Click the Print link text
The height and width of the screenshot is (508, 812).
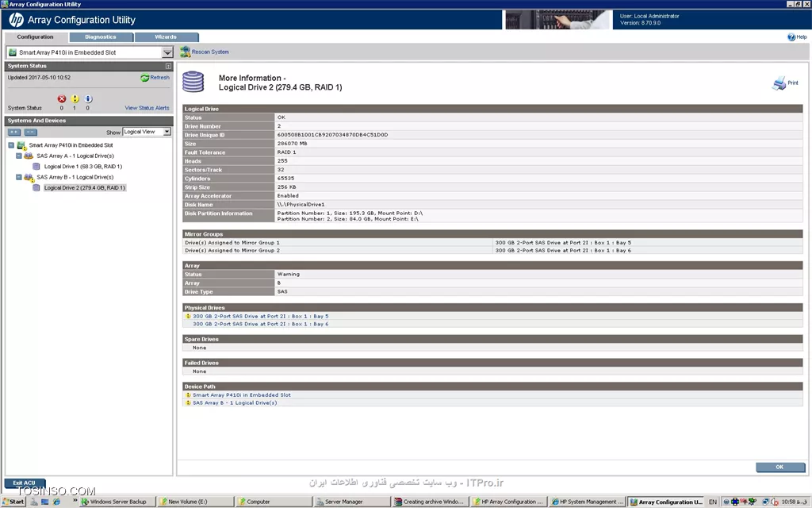[x=793, y=83]
